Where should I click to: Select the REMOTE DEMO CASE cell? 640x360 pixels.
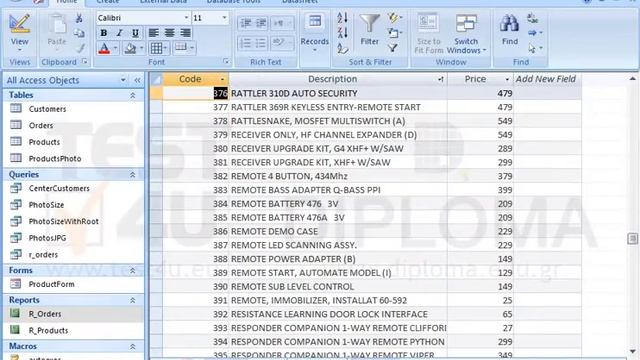coord(338,231)
